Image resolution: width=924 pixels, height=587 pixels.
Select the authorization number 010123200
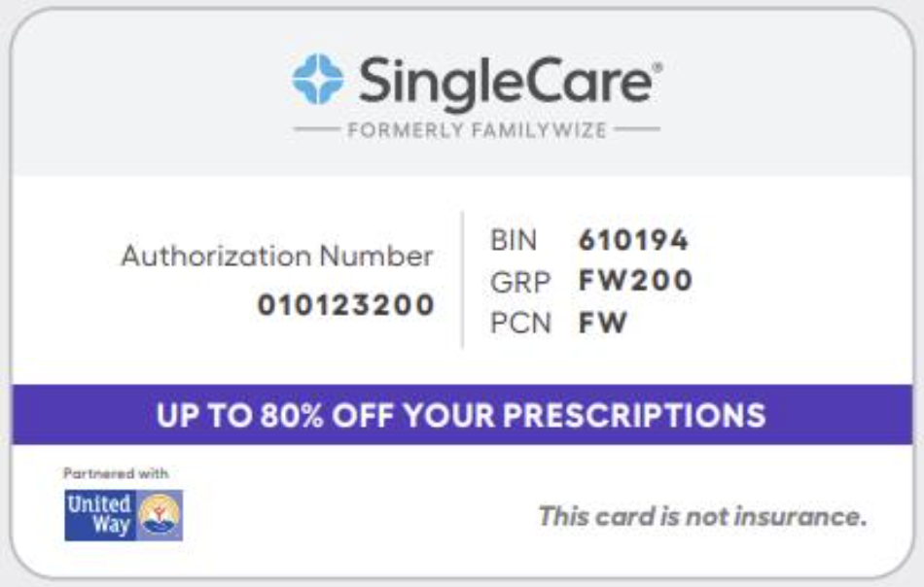click(x=345, y=305)
